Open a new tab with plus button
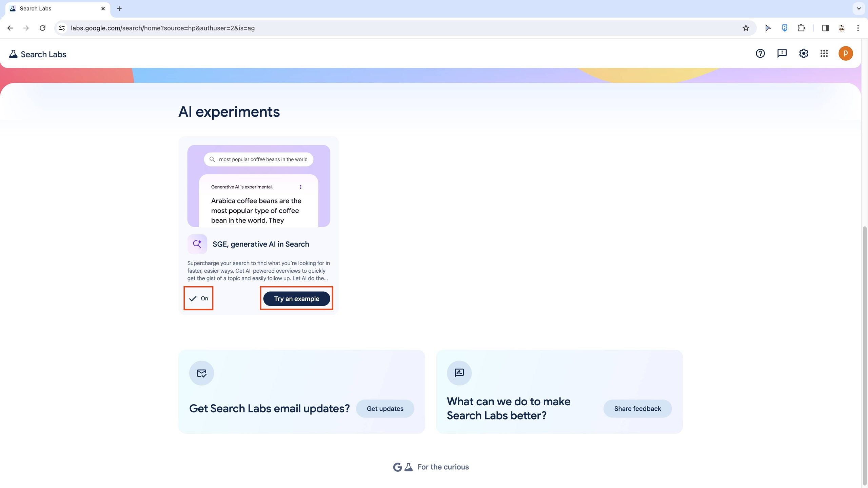This screenshot has width=868, height=488. click(x=119, y=8)
